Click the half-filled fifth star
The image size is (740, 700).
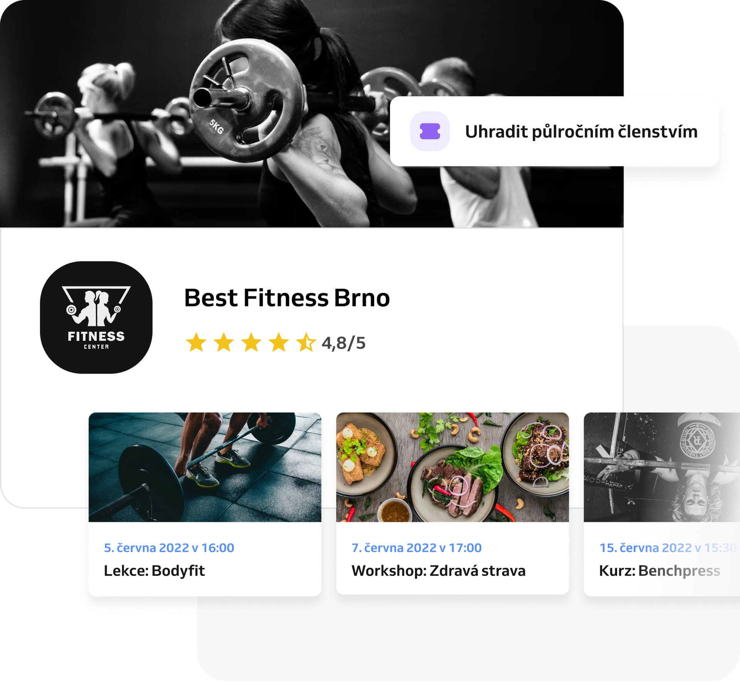click(x=306, y=342)
